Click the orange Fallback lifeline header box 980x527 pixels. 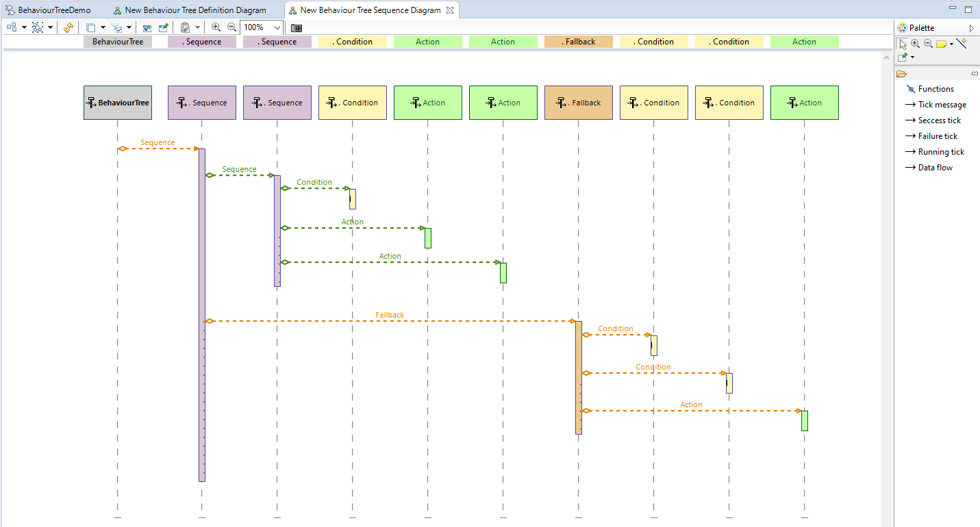(x=579, y=103)
